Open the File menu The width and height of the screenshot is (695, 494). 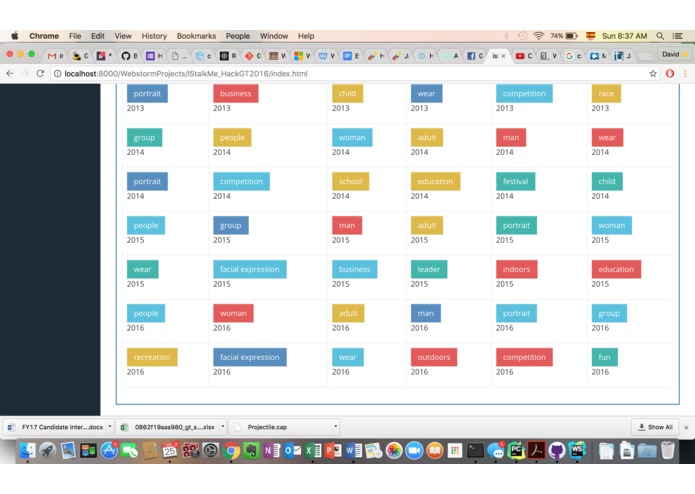75,36
